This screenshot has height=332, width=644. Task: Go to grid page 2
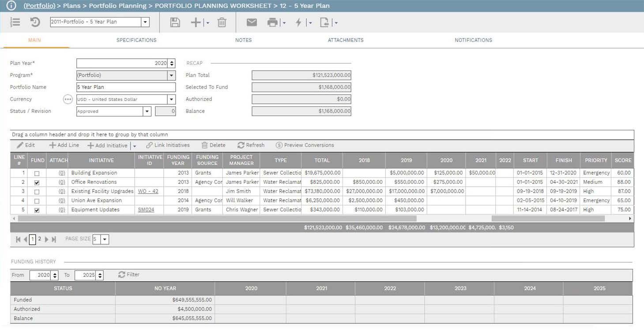(39, 239)
